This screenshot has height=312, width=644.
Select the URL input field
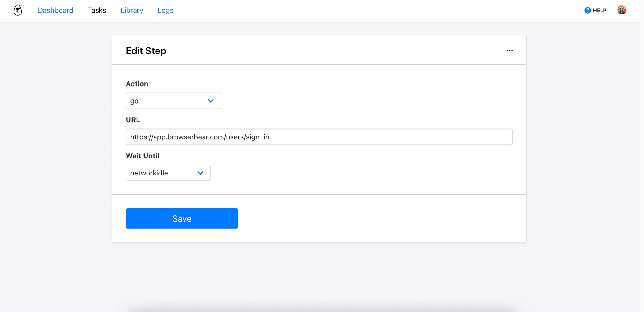[x=319, y=137]
